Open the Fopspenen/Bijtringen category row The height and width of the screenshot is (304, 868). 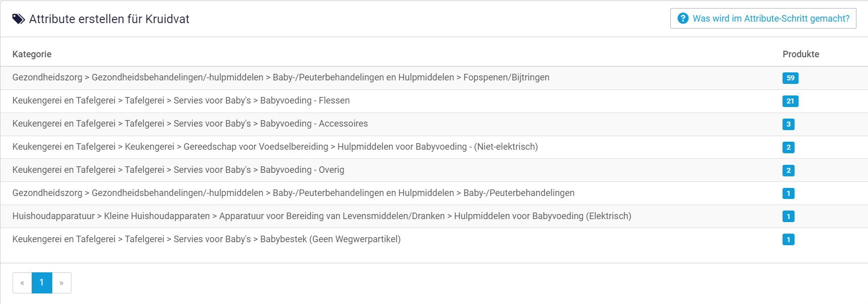[281, 77]
